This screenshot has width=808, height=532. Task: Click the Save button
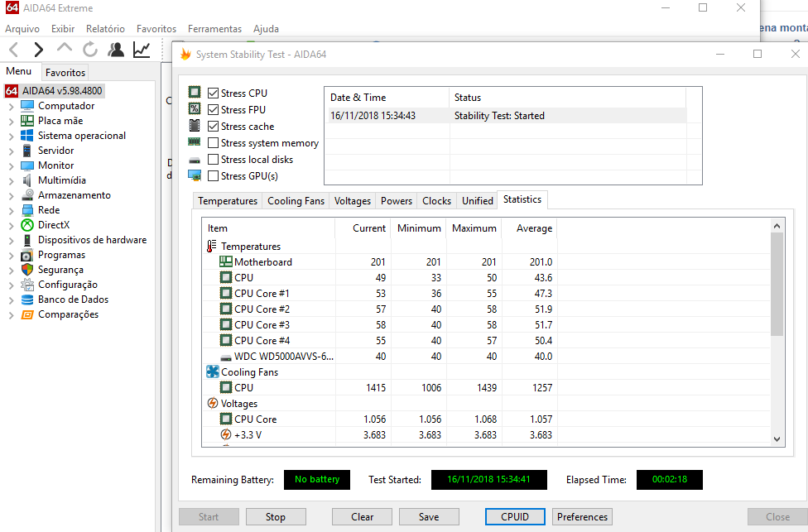pyautogui.click(x=429, y=516)
